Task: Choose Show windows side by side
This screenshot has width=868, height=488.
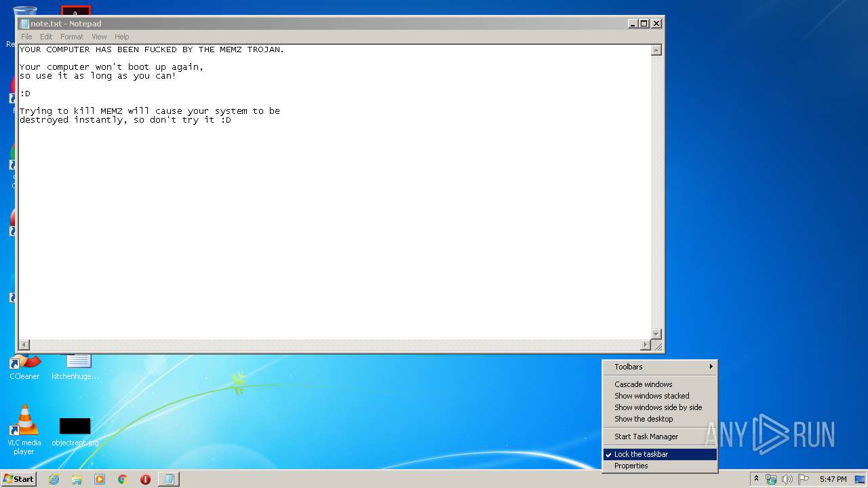Action: click(x=660, y=407)
